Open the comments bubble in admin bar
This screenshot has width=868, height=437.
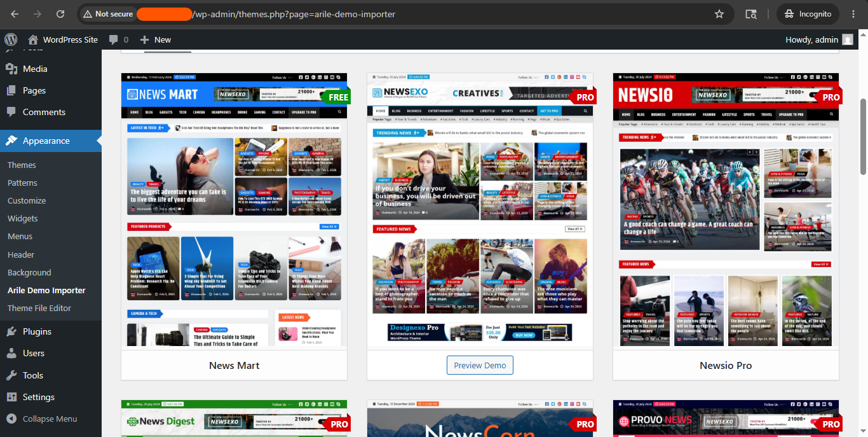114,39
